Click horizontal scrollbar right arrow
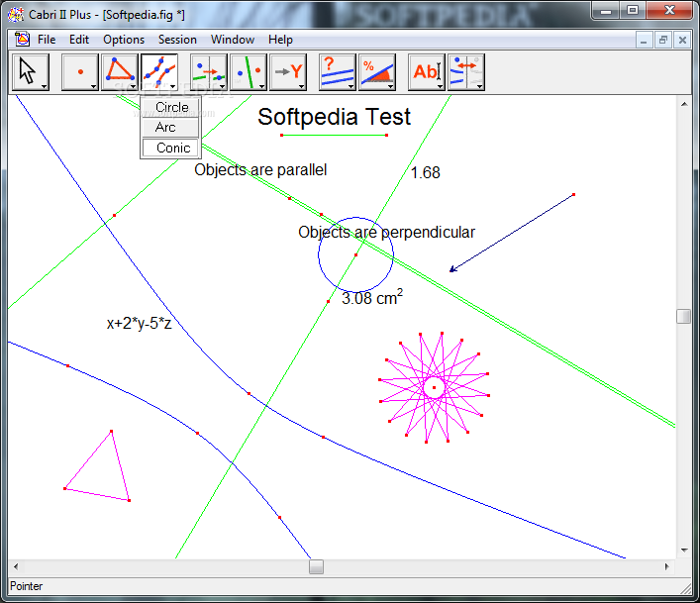The height and width of the screenshot is (603, 700). point(667,566)
